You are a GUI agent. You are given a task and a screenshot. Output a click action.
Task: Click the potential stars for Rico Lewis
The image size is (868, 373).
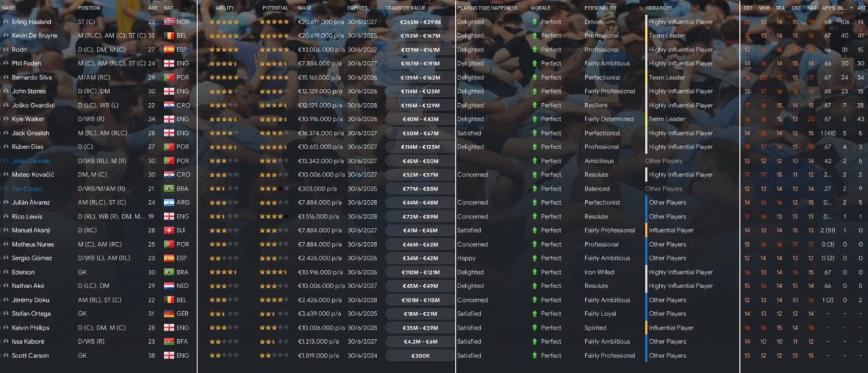275,216
